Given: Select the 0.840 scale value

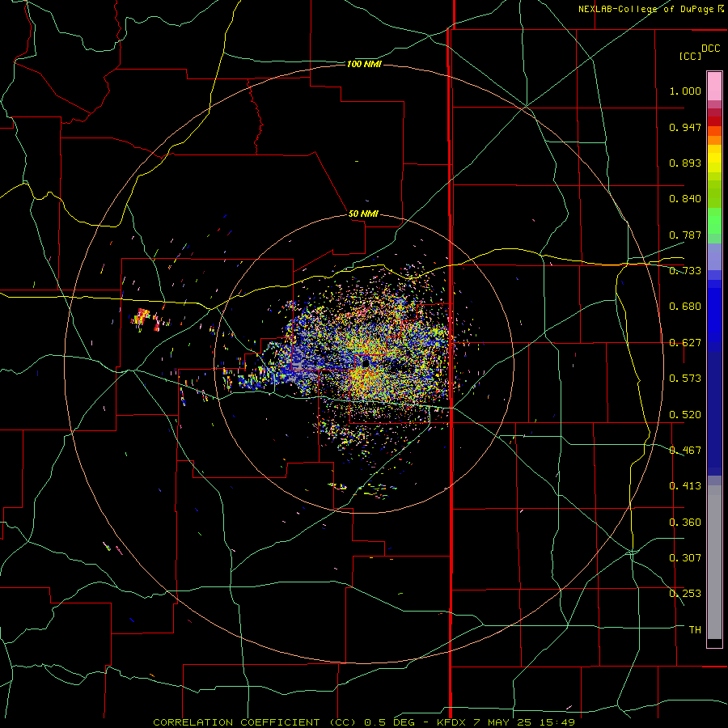Looking at the screenshot, I should (x=685, y=199).
